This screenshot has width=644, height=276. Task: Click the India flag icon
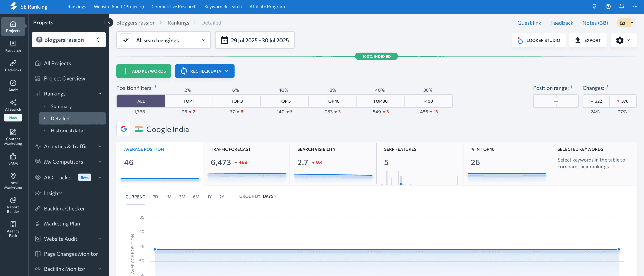tap(138, 129)
